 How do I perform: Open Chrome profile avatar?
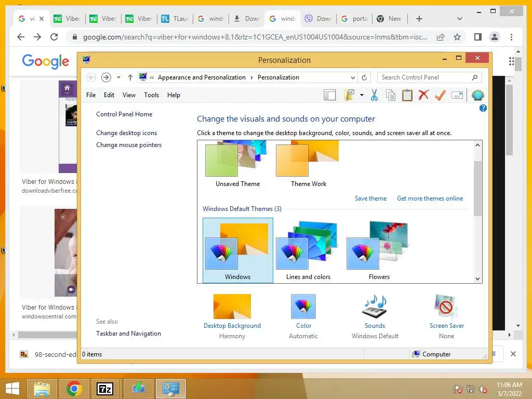[495, 37]
